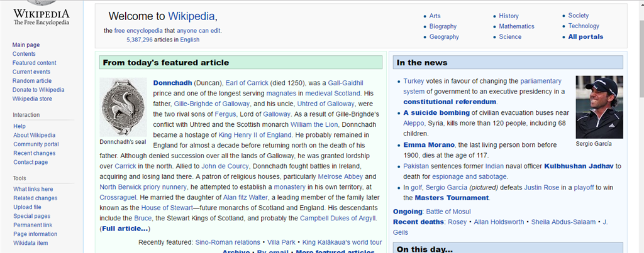Open the Wikidata item link
This screenshot has height=253, width=644.
tap(30, 244)
